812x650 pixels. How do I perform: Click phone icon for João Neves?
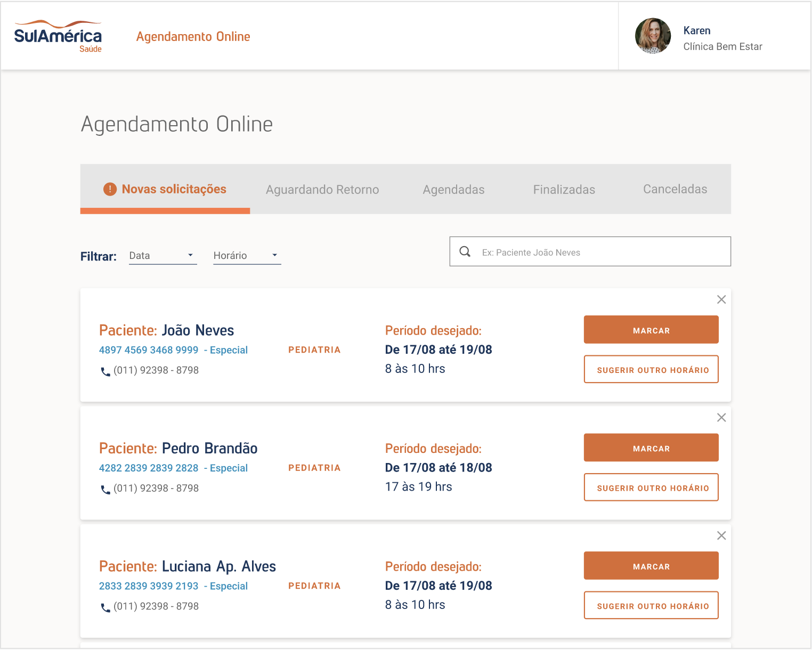tap(105, 371)
